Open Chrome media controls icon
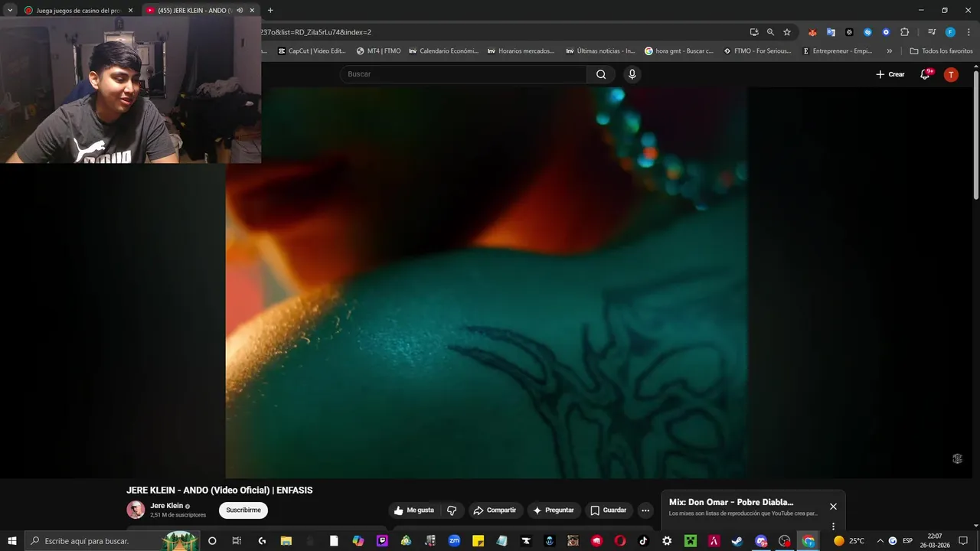The width and height of the screenshot is (980, 551). (932, 32)
